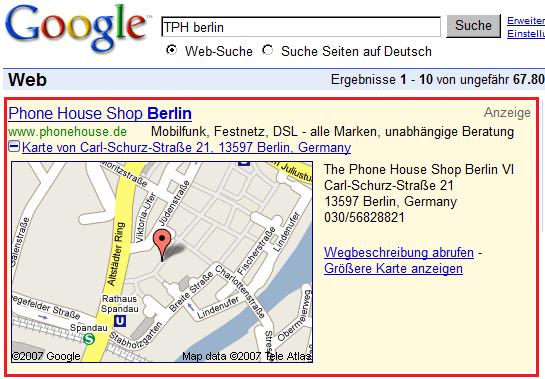Click the Fischerstraße label on map
The image size is (545, 379).
point(257,250)
